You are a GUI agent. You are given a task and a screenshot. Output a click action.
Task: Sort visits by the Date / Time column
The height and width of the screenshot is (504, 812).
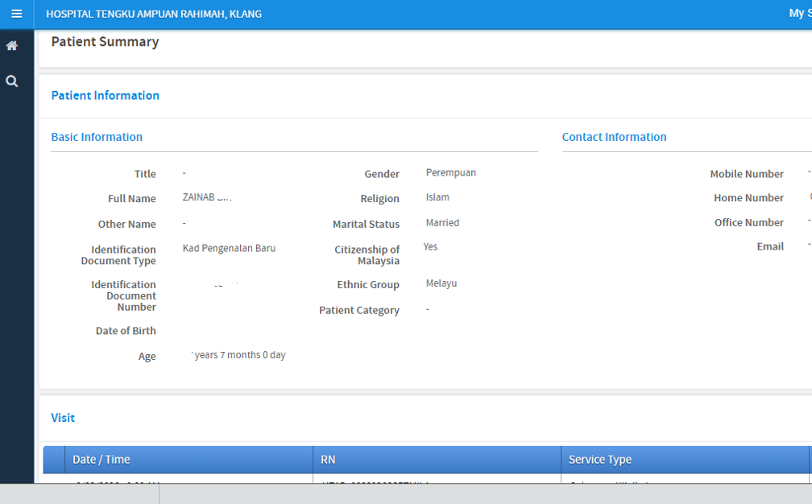point(100,459)
